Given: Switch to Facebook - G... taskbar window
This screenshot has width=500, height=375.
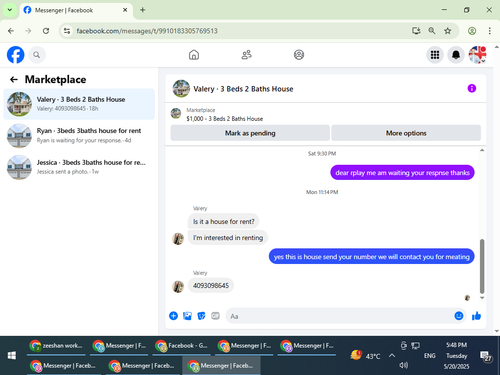Looking at the screenshot, I should pos(182,346).
